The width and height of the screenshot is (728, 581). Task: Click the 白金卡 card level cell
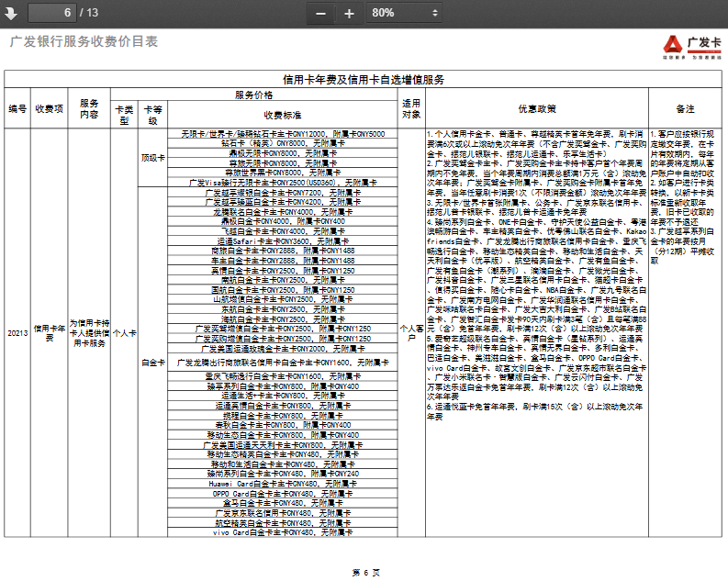(x=153, y=362)
